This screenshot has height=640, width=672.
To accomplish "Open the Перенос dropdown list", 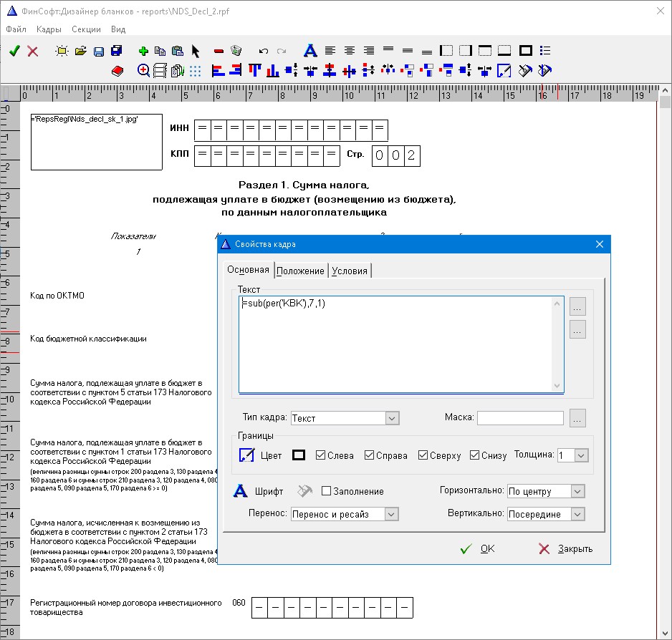I will 391,514.
